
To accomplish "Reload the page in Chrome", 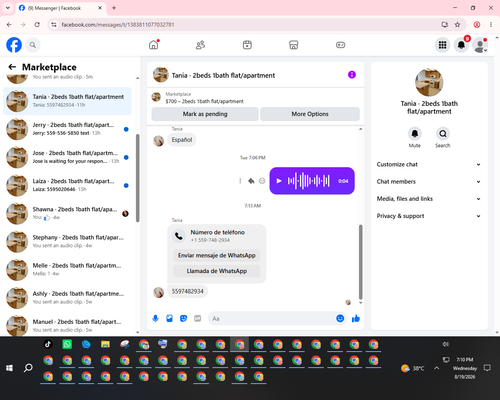I will coord(37,25).
